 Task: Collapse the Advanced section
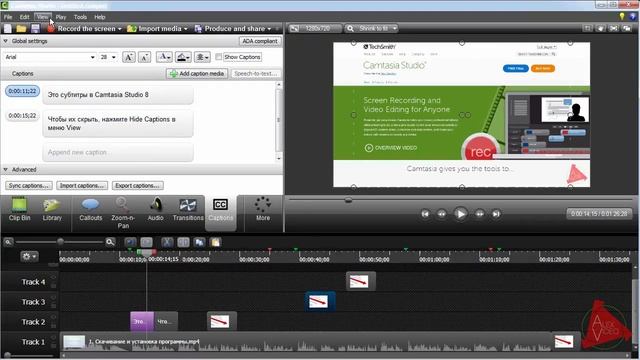6,169
